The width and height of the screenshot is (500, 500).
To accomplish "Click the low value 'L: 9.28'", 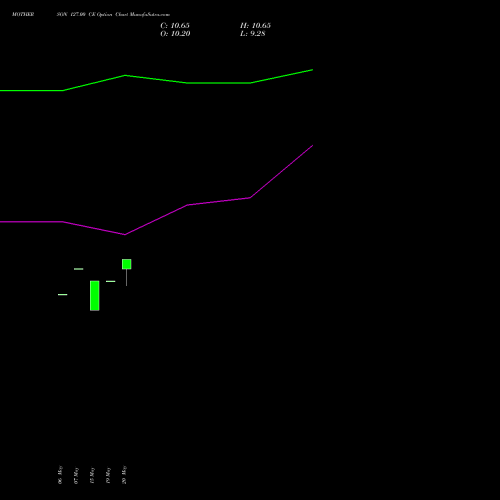I will [x=253, y=34].
